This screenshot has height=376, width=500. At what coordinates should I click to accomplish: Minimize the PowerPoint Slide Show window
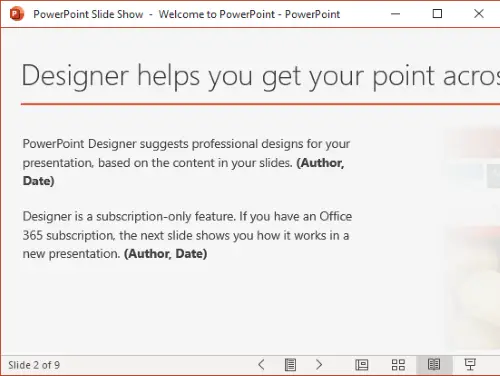pos(395,14)
